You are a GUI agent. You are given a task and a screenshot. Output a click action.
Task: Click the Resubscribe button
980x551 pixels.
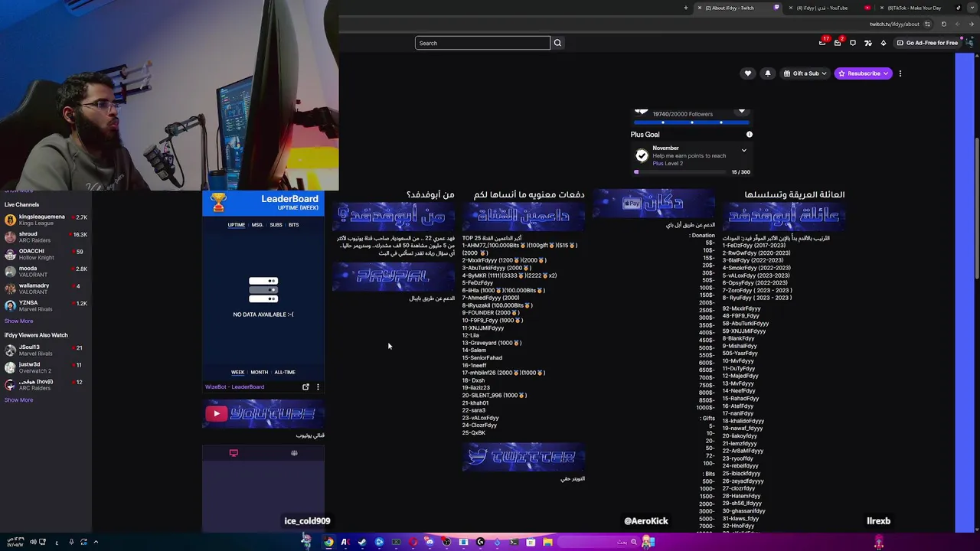(864, 73)
